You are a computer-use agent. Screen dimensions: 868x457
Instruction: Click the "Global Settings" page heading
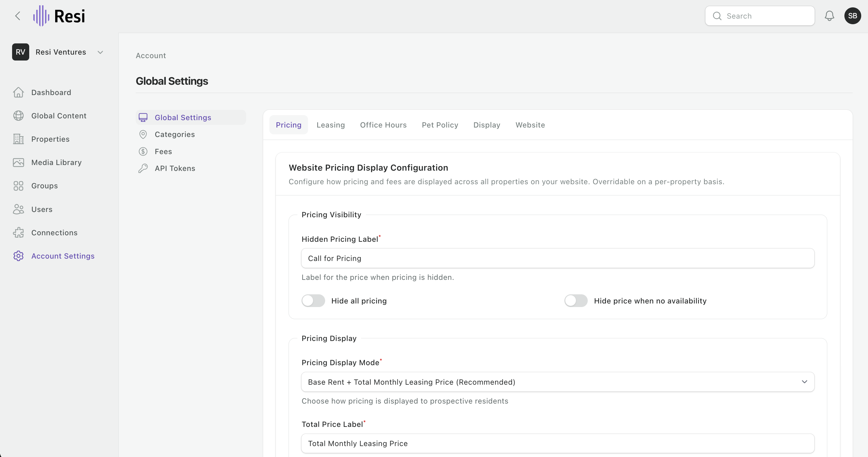coord(172,81)
